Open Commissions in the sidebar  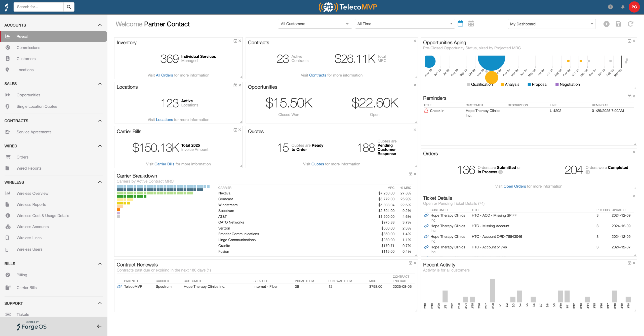coord(28,48)
